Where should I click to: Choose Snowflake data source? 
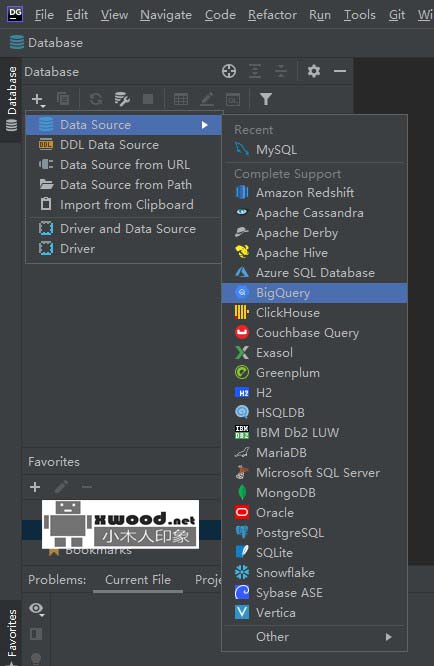(x=314, y=572)
